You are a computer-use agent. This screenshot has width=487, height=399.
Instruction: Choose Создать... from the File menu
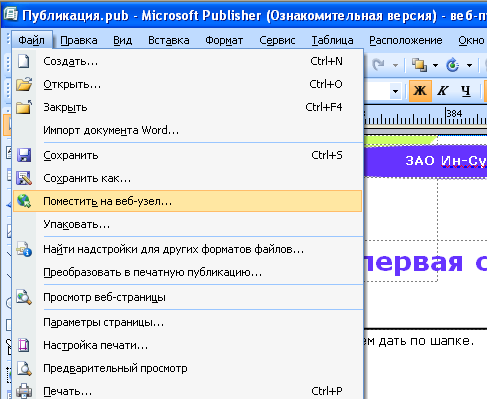(187, 61)
